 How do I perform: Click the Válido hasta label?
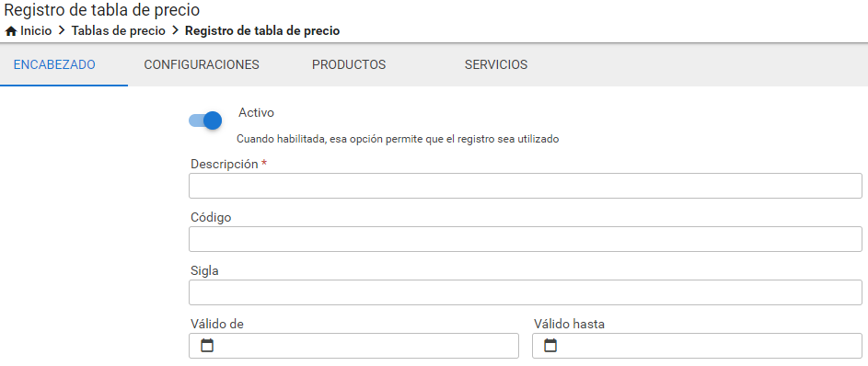(569, 324)
